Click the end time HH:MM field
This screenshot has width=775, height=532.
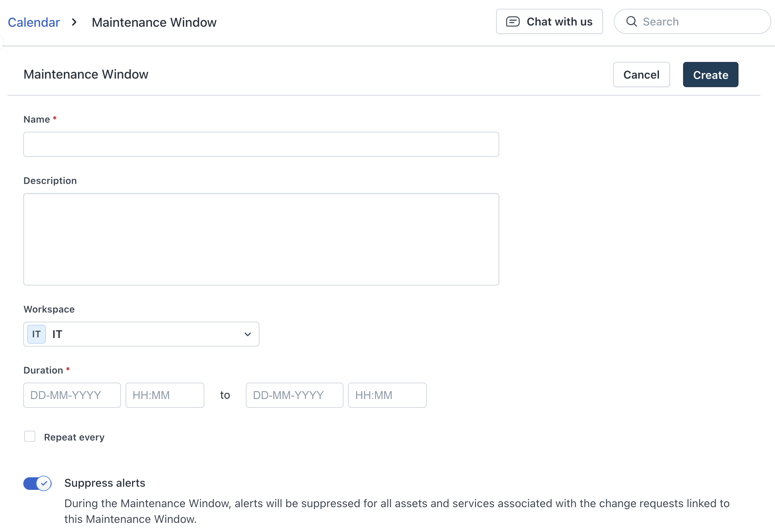click(387, 395)
